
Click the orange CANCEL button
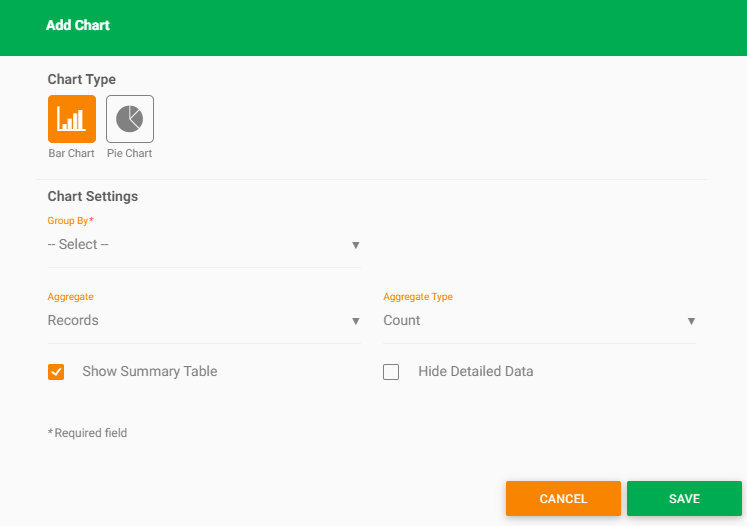coord(563,498)
